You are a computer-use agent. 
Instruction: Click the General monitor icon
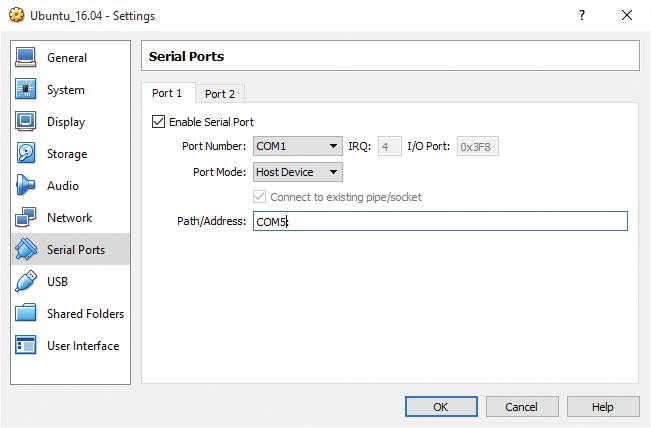(x=26, y=58)
